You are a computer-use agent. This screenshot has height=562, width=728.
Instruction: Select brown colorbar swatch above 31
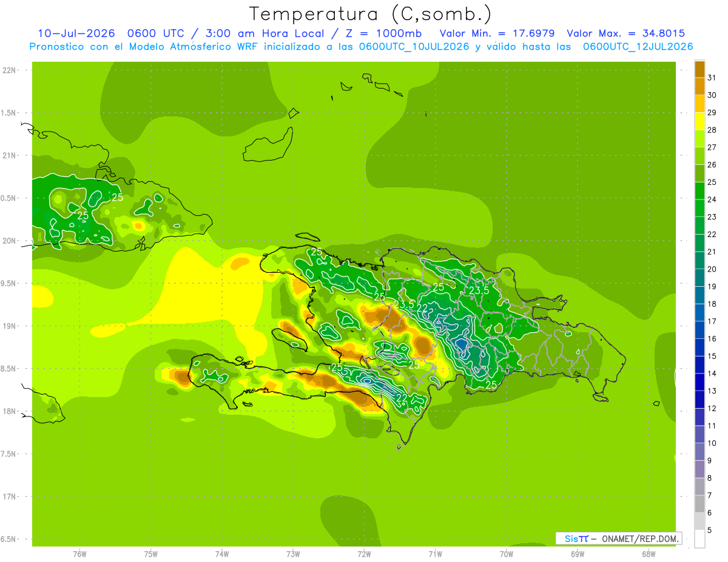coord(699,69)
